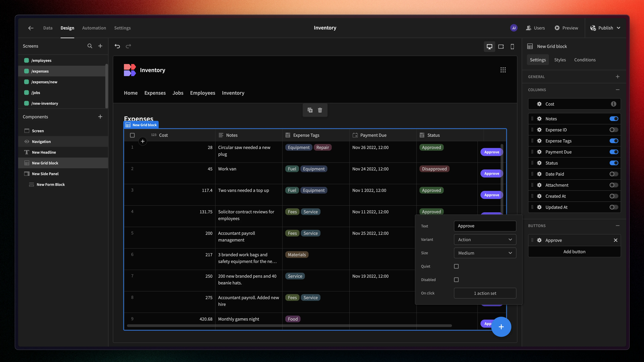Screen dimensions: 644x362
Task: Switch to mobile preview icon
Action: (512, 46)
